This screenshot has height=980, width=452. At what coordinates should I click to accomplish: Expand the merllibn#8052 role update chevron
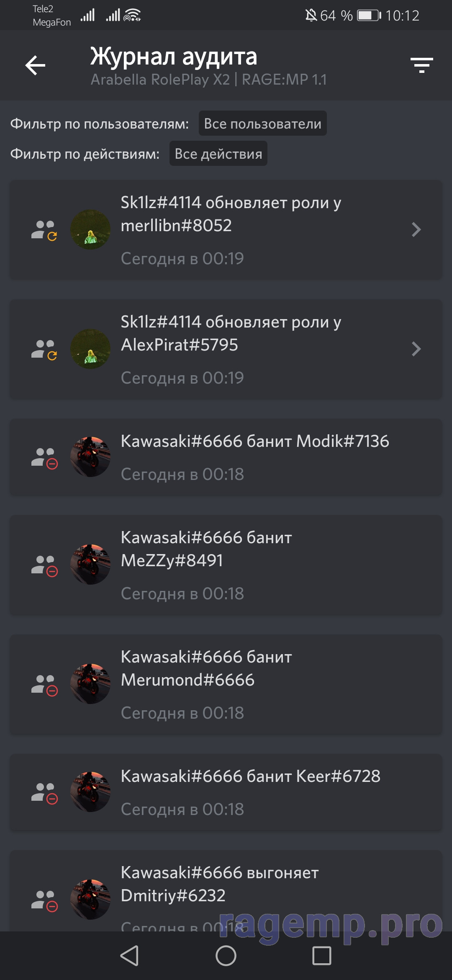tap(416, 230)
